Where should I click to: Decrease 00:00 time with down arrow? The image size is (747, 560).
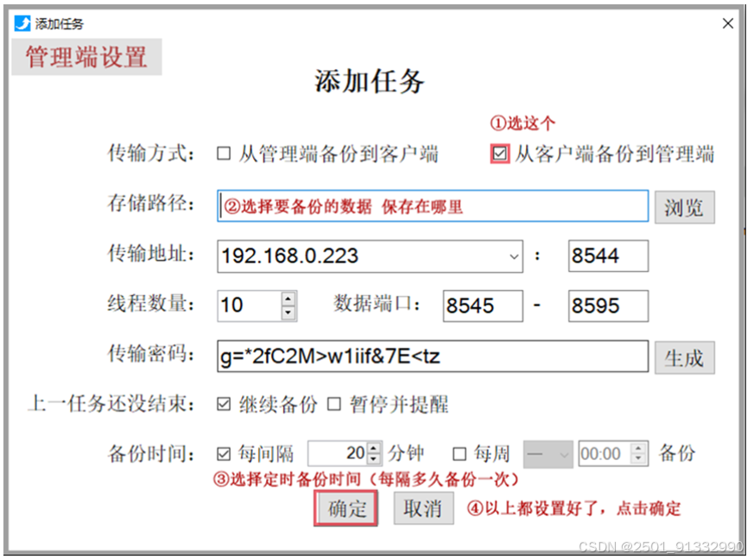click(639, 460)
